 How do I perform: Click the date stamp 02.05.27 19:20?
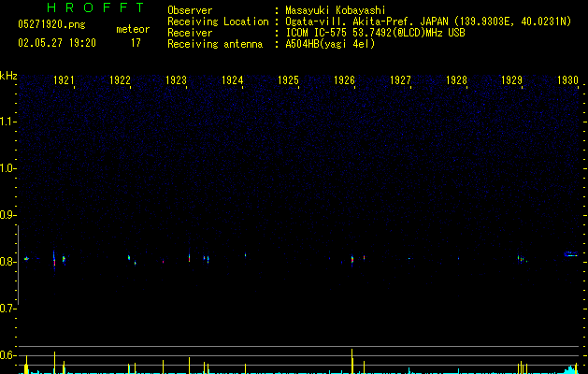click(x=57, y=43)
